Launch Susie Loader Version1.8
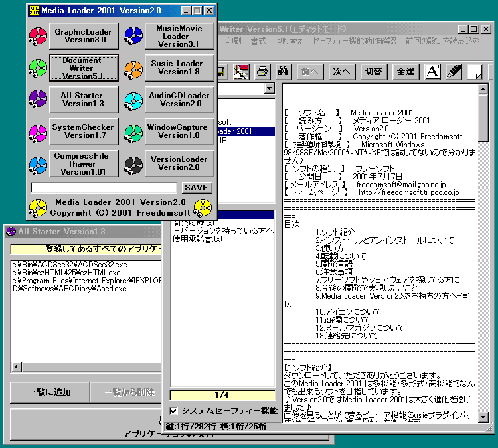The image size is (498, 448). [x=179, y=68]
